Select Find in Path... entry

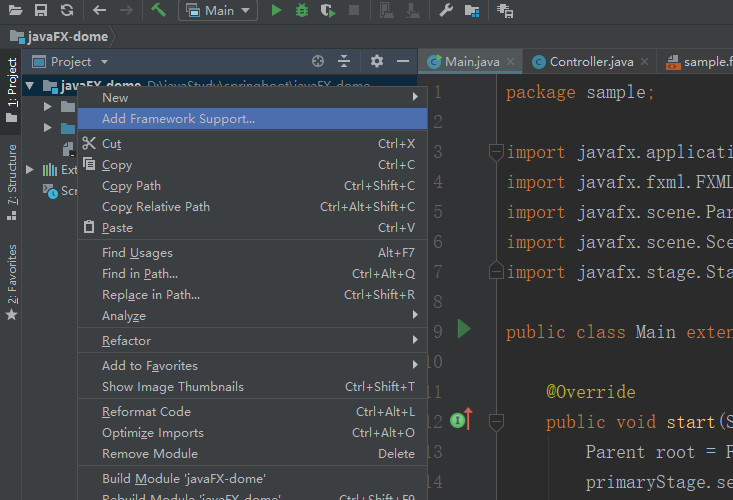[252, 273]
